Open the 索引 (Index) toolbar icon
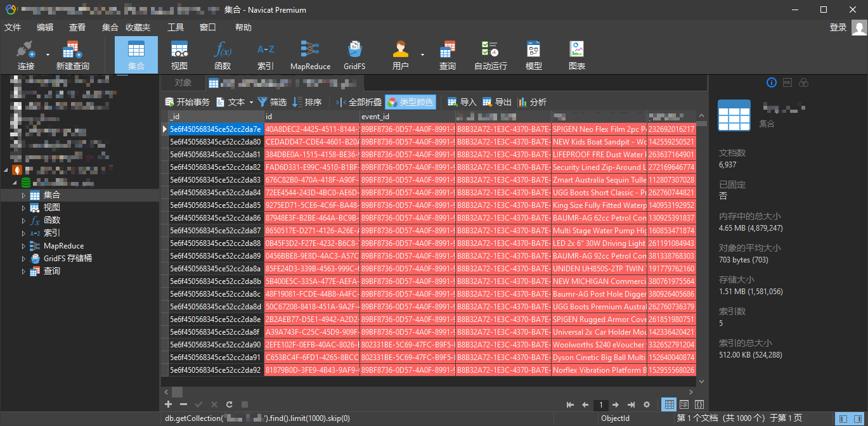The width and height of the screenshot is (868, 426). point(266,55)
